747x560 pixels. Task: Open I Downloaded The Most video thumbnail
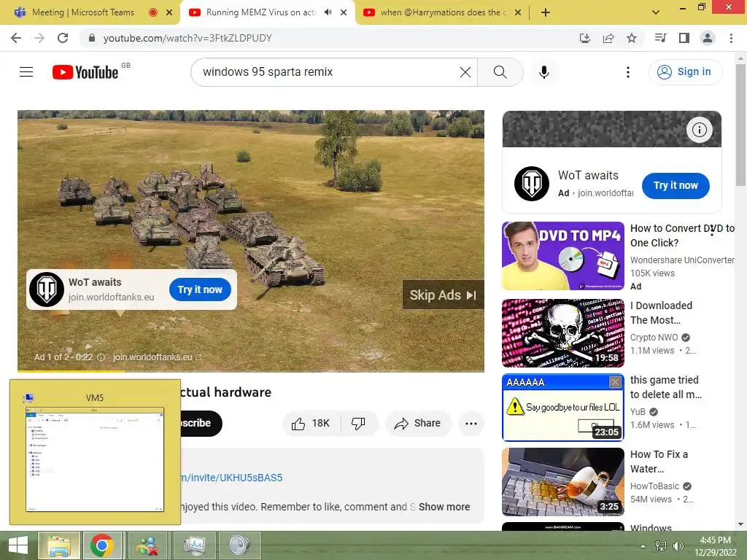[x=563, y=333]
